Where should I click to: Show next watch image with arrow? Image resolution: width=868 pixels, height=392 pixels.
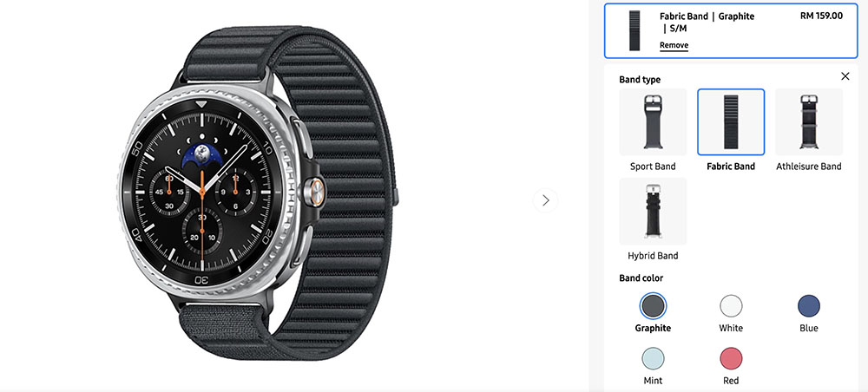coord(546,200)
